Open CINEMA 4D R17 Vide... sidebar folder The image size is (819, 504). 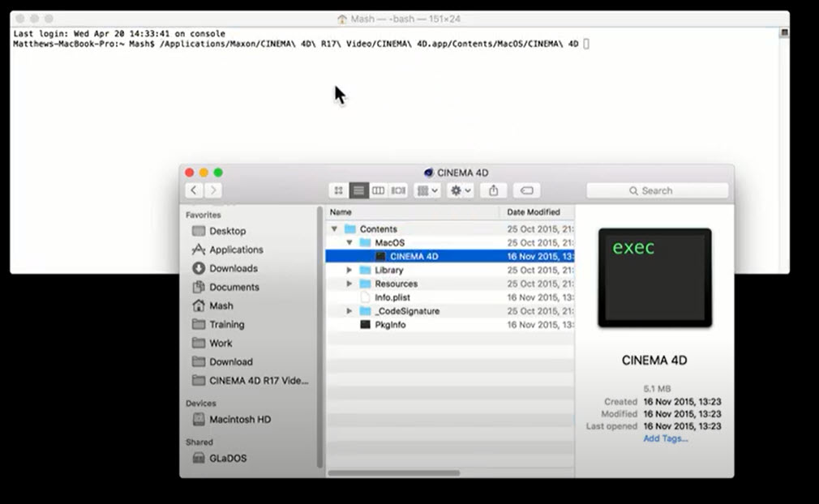coord(251,380)
